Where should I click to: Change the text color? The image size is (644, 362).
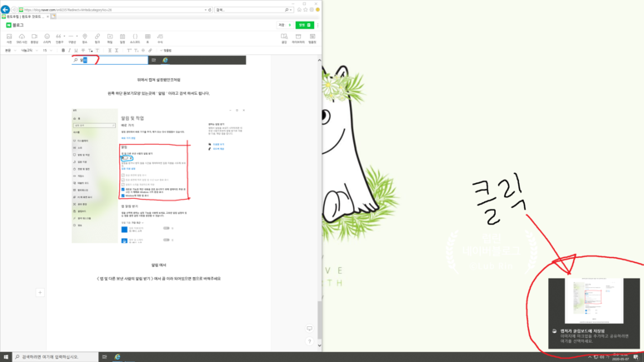(90, 51)
